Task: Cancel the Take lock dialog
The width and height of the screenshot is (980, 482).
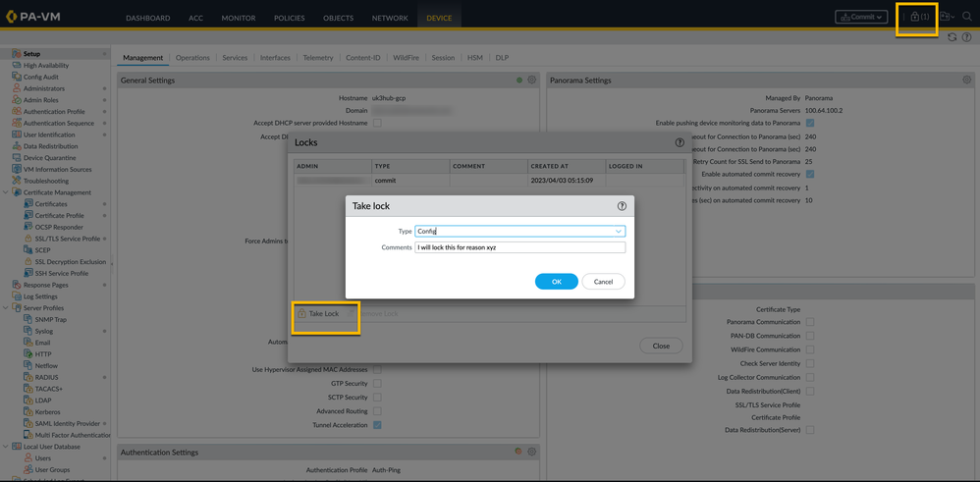Action: coord(603,282)
